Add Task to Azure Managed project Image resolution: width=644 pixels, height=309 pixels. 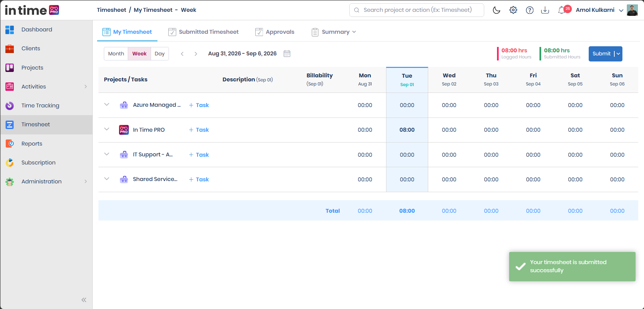click(x=199, y=105)
